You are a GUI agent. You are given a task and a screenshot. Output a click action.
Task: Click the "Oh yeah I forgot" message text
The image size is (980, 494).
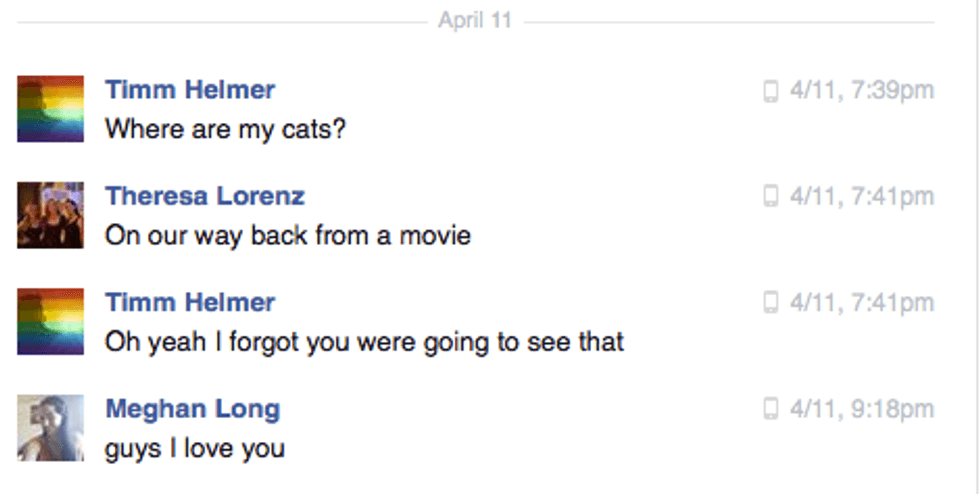click(x=364, y=342)
